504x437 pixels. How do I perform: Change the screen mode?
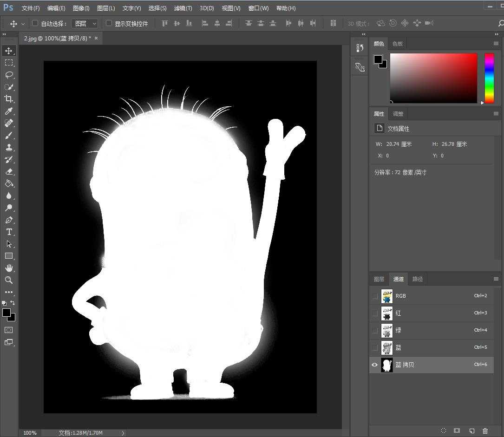(x=9, y=342)
